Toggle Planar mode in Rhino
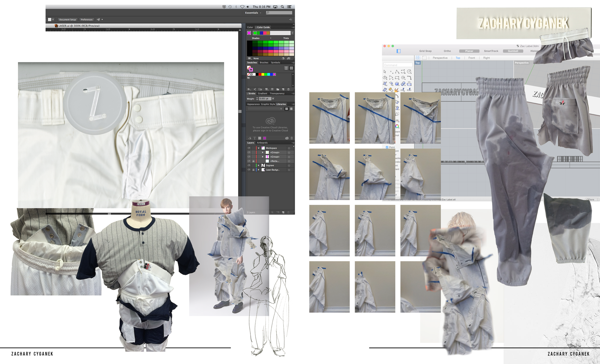The height and width of the screenshot is (364, 600). tap(469, 51)
